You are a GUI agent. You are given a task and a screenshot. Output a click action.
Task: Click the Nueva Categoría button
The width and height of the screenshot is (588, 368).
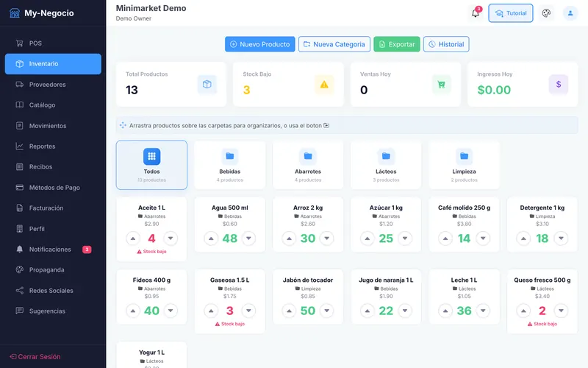pyautogui.click(x=334, y=44)
